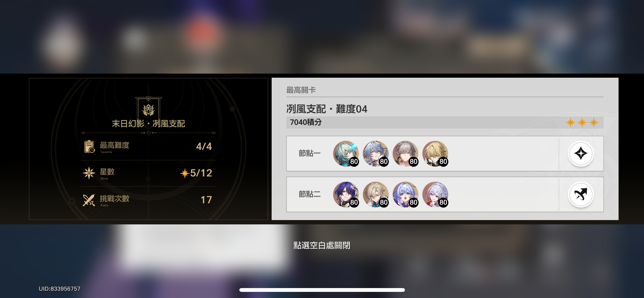Select the green-haired character in 節點一
The image size is (644, 298).
(346, 154)
